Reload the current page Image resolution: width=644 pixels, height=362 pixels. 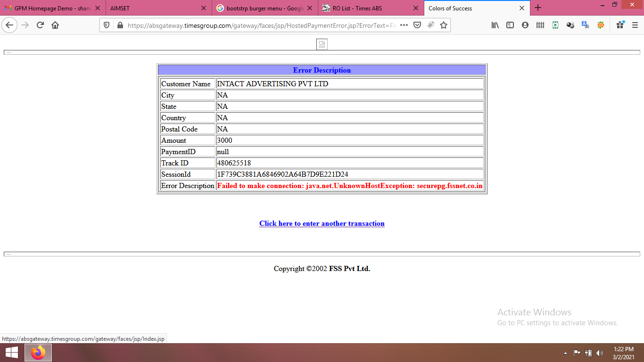pos(40,25)
